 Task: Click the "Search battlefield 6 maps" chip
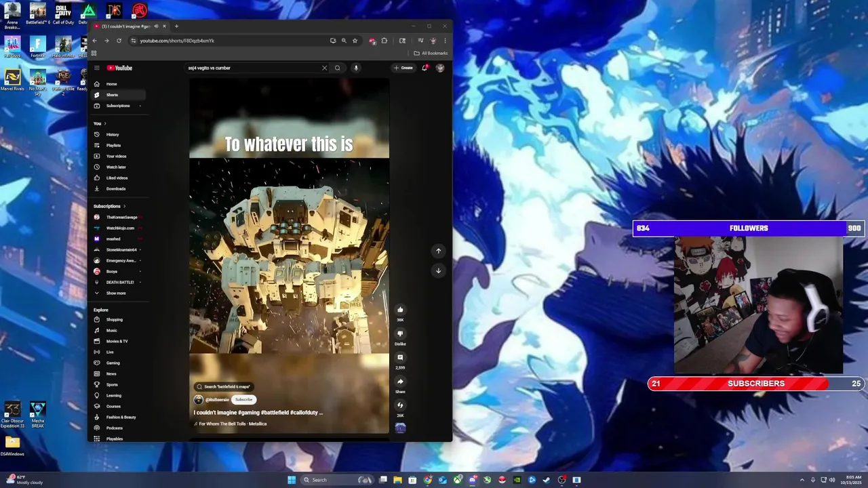(223, 386)
